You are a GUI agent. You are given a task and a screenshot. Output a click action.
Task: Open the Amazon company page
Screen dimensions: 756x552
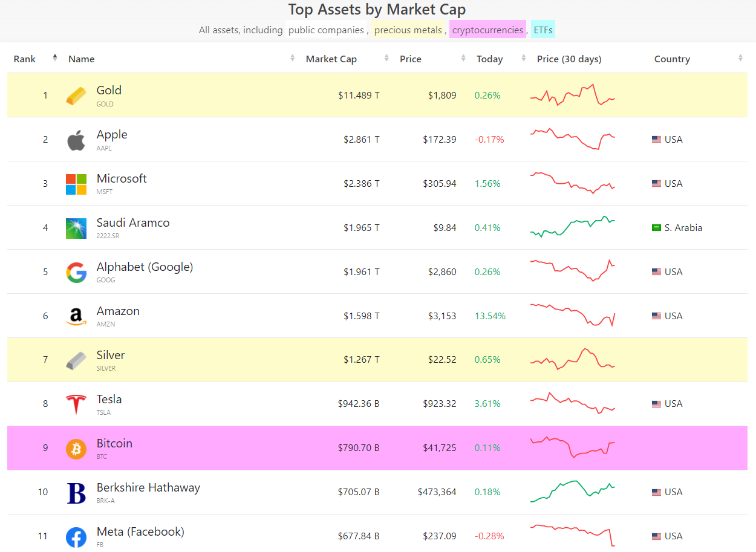tap(118, 311)
